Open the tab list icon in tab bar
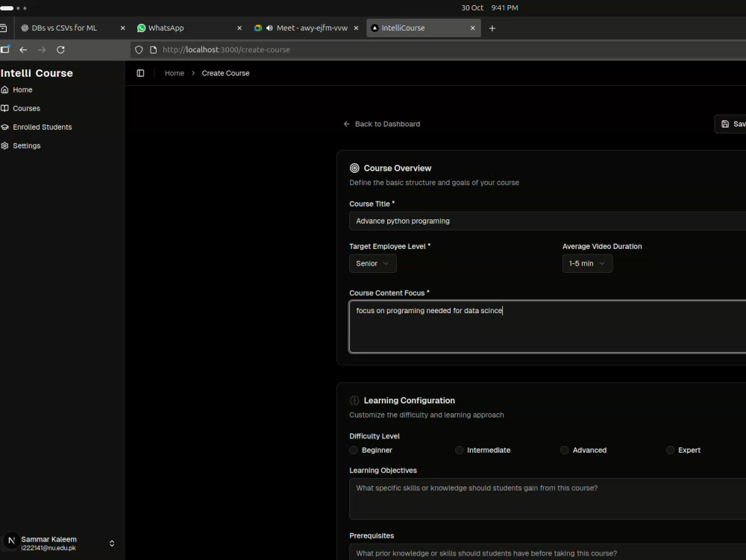Image resolution: width=746 pixels, height=560 pixels. 3,28
